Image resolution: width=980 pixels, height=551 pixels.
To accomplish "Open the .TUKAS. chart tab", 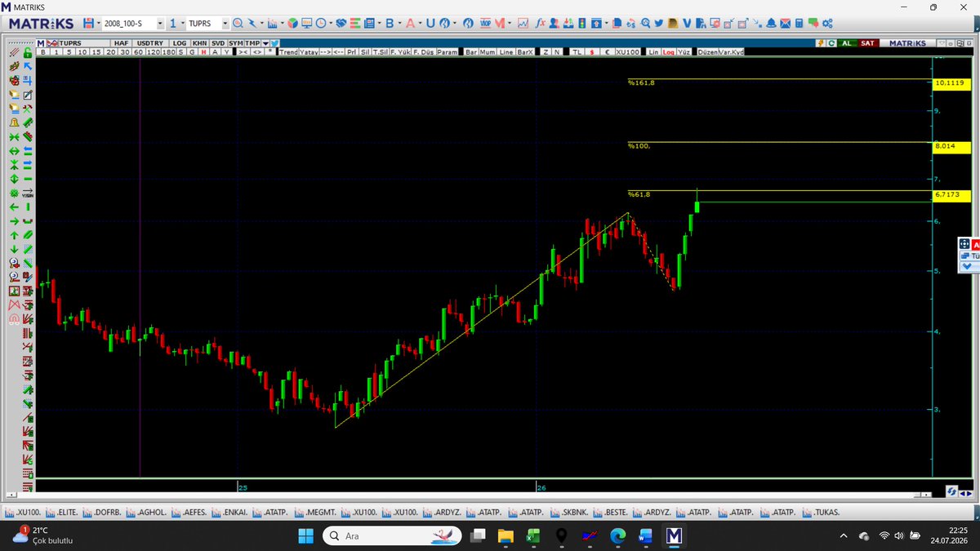I will click(822, 513).
